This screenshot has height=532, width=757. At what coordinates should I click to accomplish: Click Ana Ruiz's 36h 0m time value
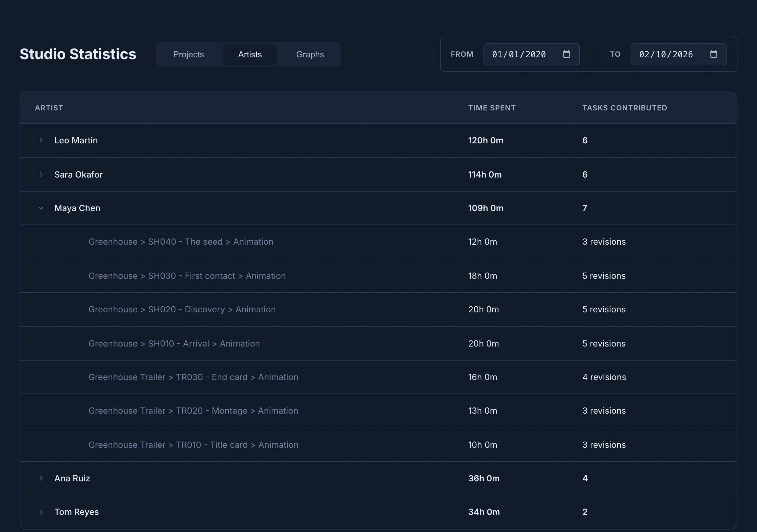tap(484, 478)
